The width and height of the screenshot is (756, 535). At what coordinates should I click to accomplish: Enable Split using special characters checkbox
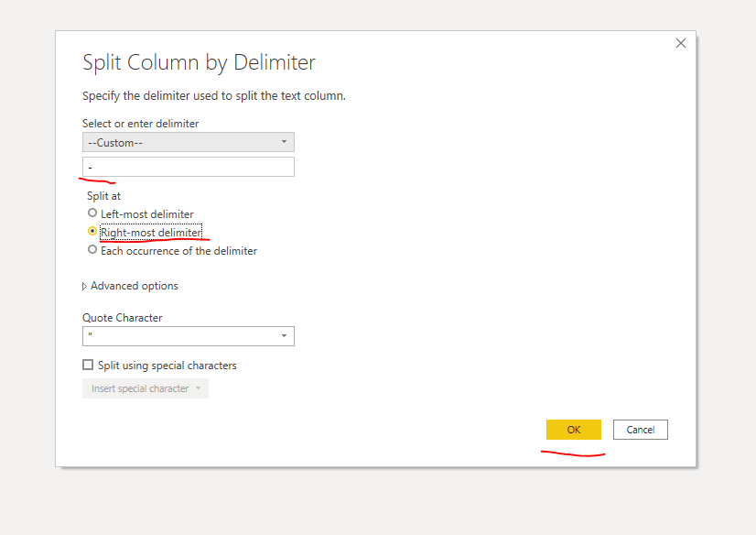(x=88, y=365)
